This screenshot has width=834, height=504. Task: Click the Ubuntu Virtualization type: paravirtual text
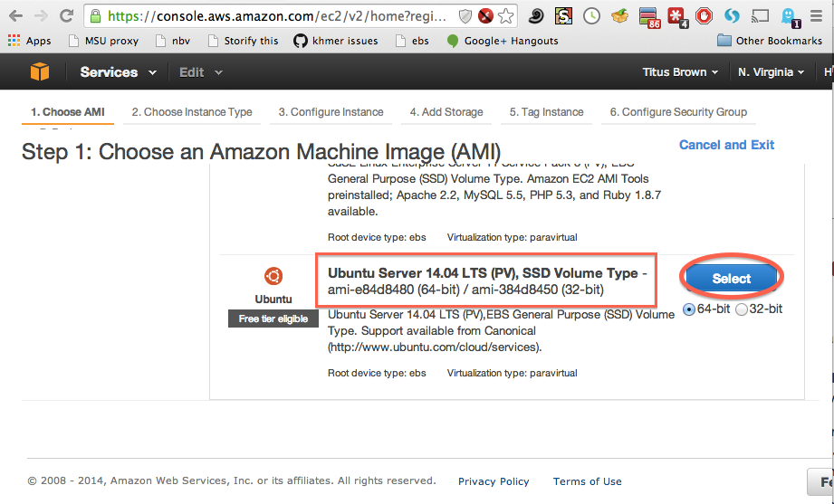tap(512, 373)
